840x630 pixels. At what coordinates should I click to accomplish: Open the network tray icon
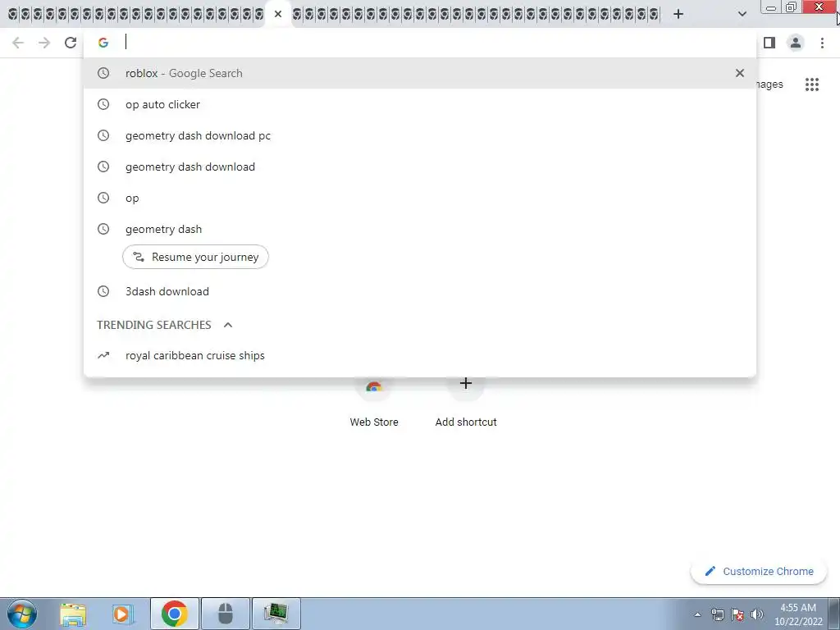pos(717,614)
